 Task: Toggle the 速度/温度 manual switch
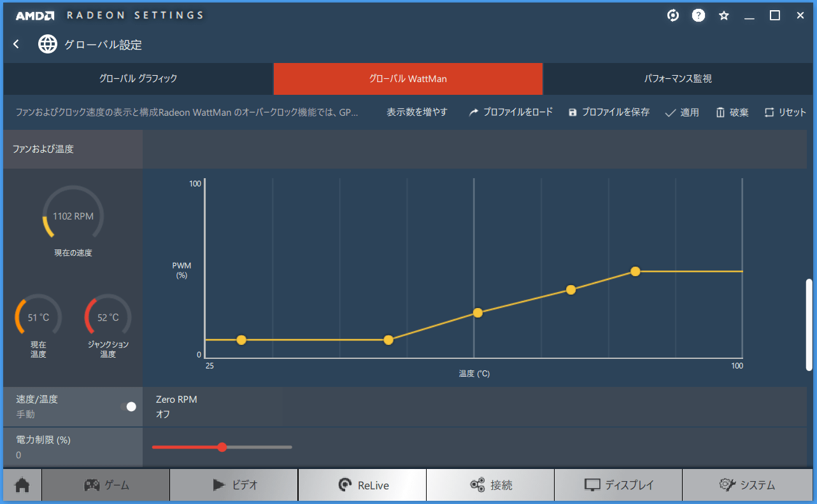[129, 407]
